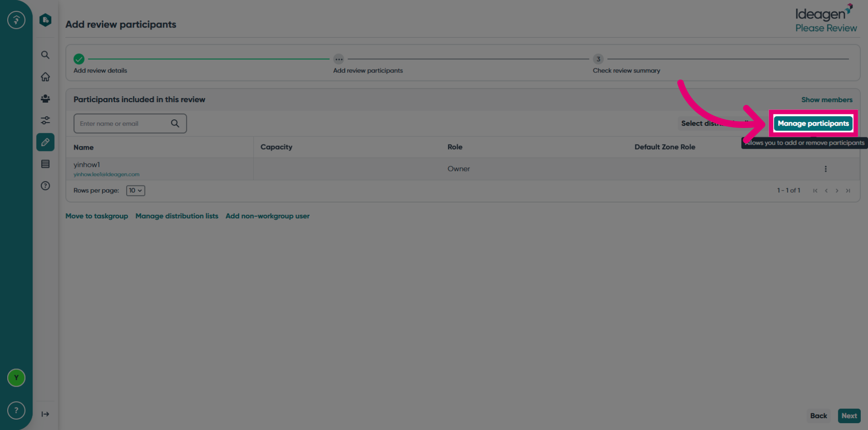Go to first page of participants

tap(815, 191)
